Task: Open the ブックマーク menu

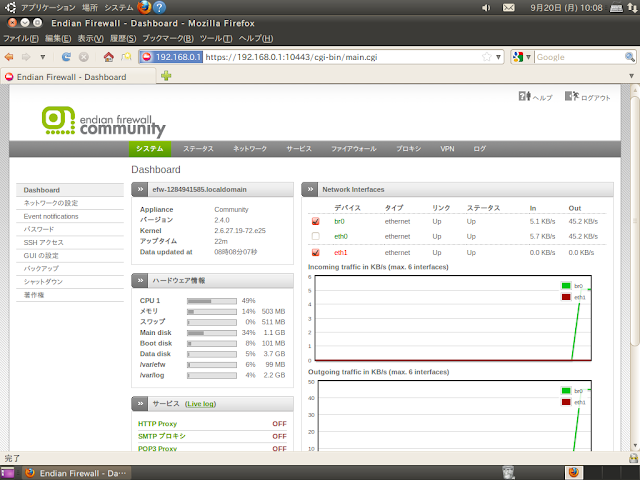Action: 168,38
